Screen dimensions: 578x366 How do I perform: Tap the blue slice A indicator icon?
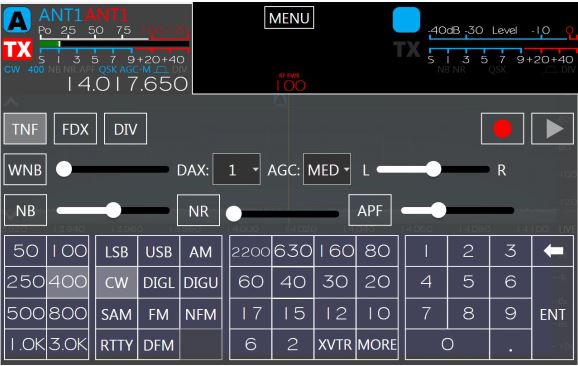[17, 21]
